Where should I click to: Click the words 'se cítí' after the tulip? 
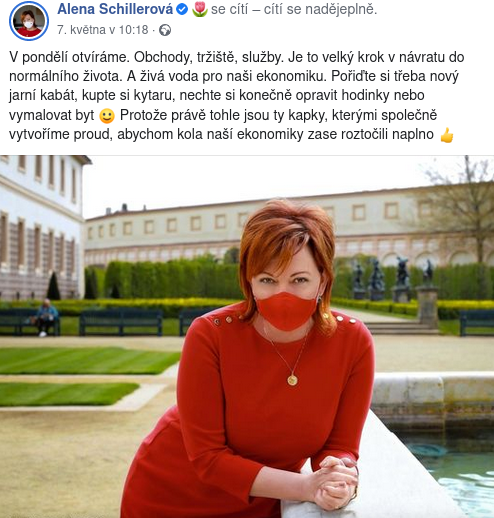coord(229,9)
